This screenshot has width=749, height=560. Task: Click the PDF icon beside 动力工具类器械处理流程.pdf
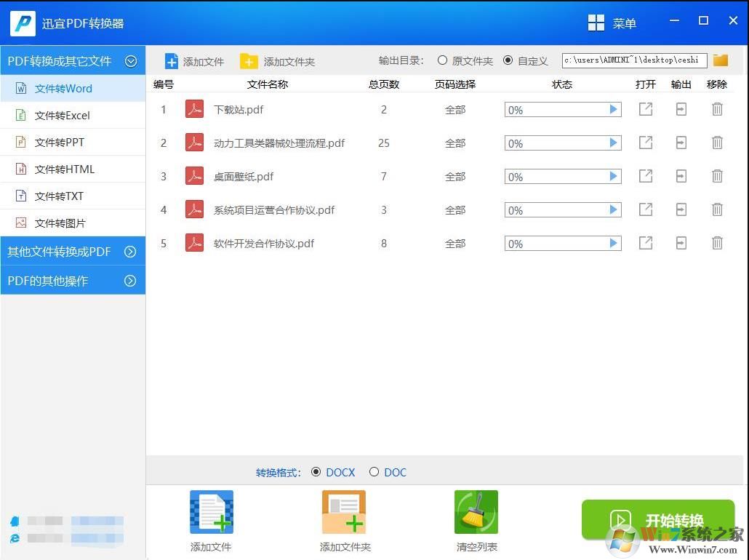194,143
